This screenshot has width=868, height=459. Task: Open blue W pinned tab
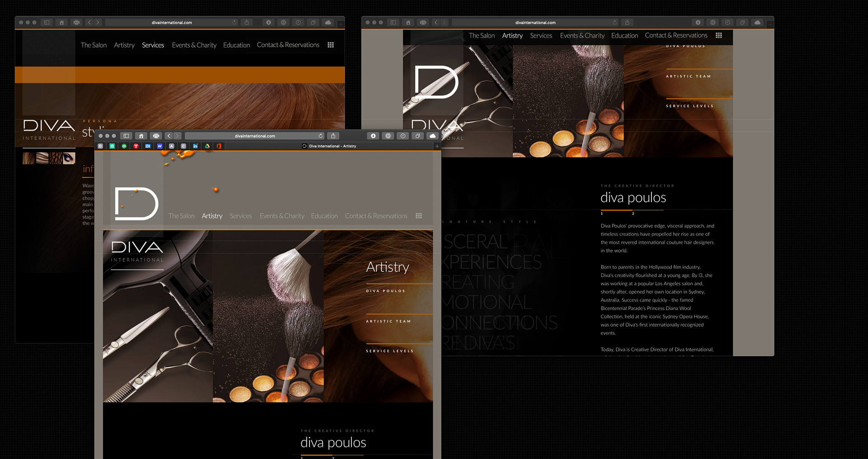(x=160, y=146)
